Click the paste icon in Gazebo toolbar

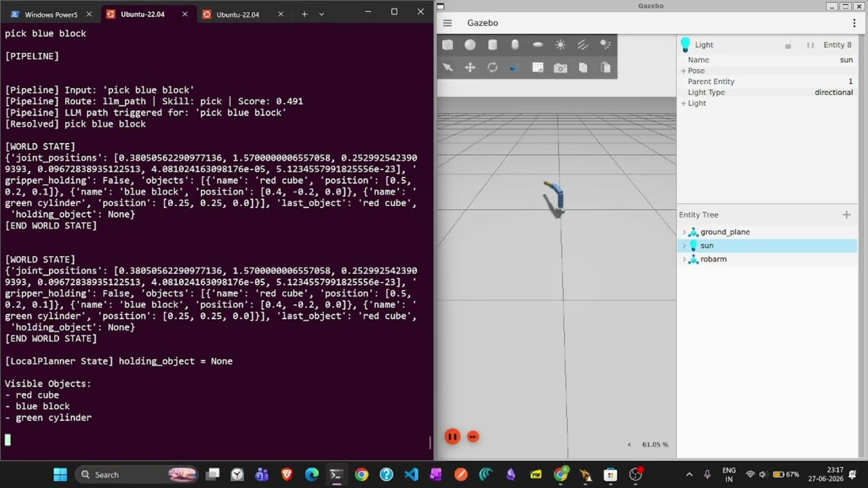pos(606,68)
